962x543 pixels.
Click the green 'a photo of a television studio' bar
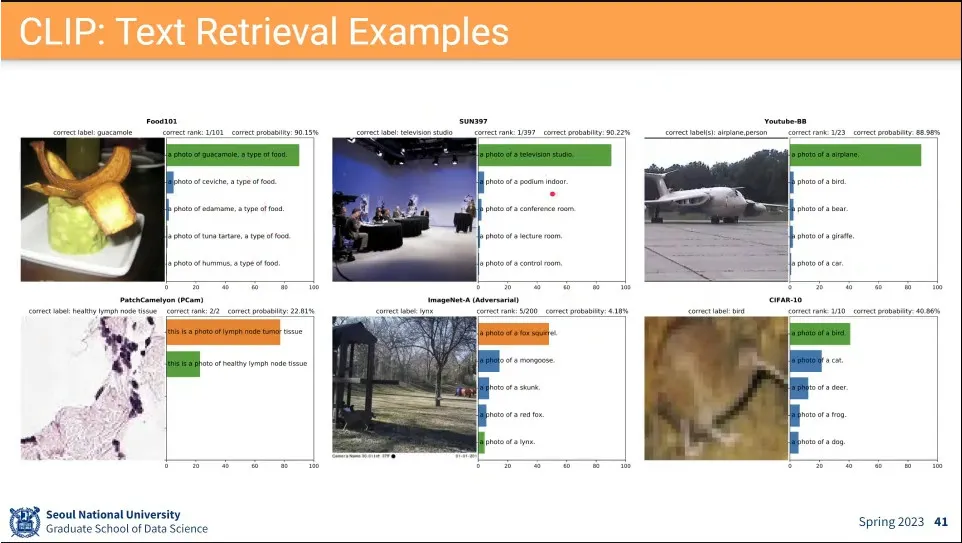(545, 155)
